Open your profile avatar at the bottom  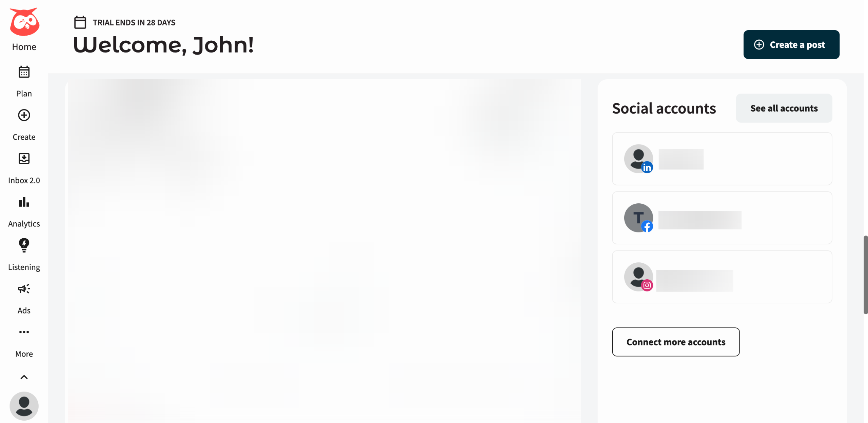(x=24, y=406)
